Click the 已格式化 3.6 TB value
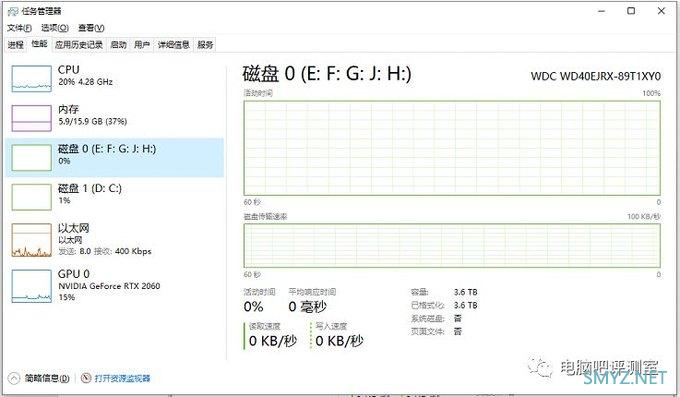This screenshot has width=680, height=397. coord(465,305)
